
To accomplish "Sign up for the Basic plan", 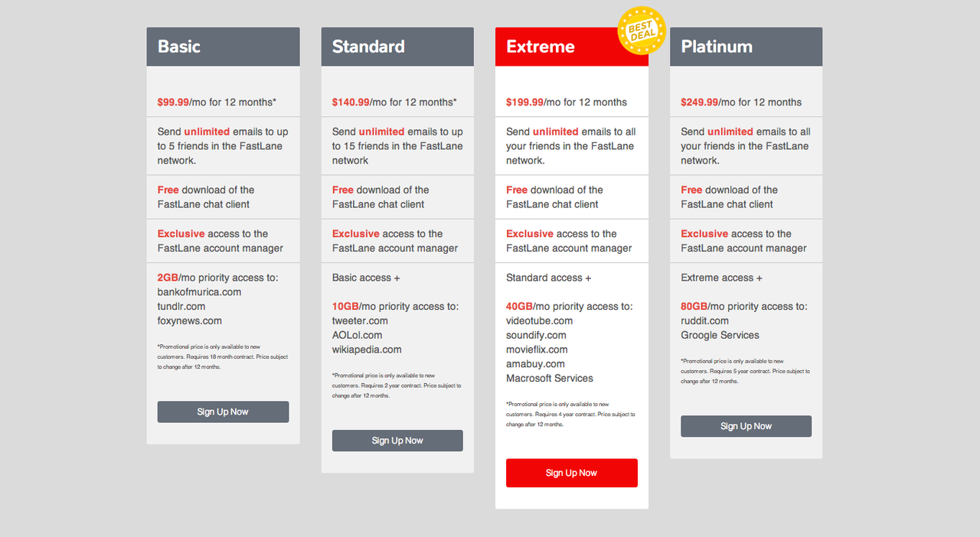I will point(223,412).
